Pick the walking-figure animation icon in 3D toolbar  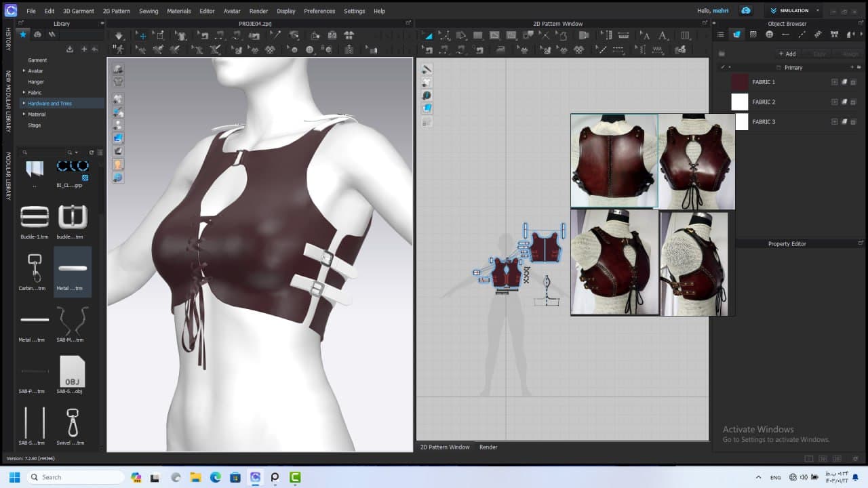tap(119, 49)
